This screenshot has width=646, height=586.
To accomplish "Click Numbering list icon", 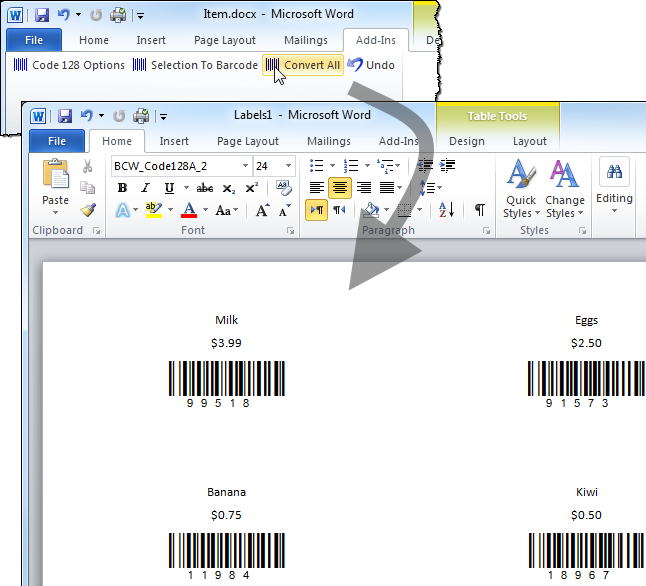I will (351, 166).
